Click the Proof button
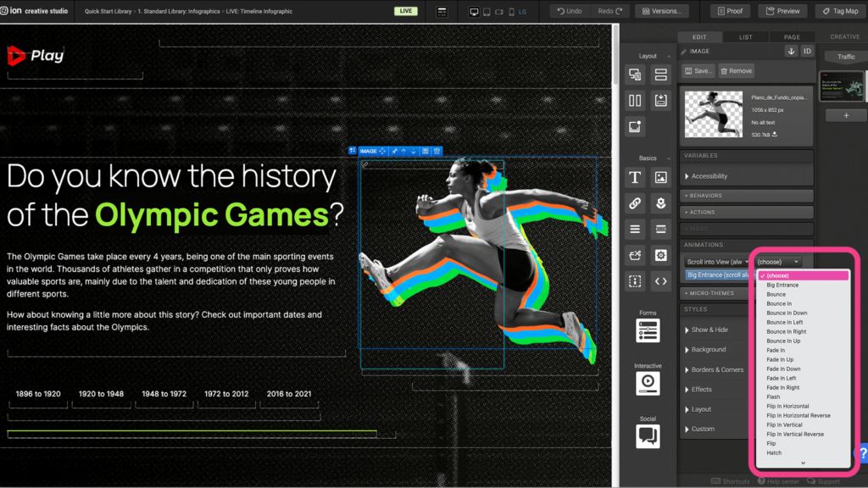 pyautogui.click(x=730, y=11)
